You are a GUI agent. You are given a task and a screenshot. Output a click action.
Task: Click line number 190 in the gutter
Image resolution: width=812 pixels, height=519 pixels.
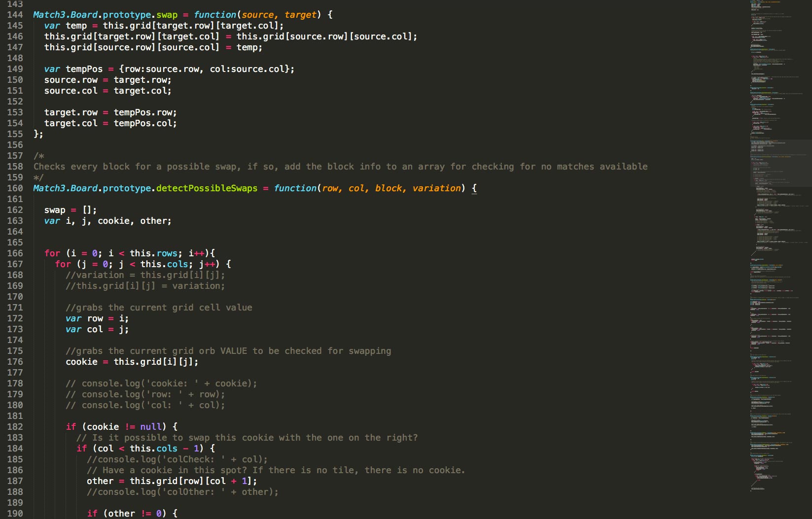pos(15,514)
